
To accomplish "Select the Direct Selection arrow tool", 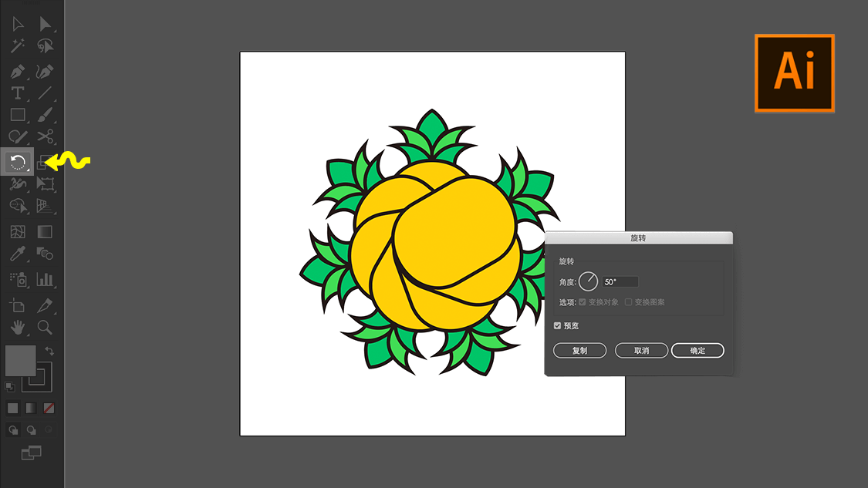I will click(x=45, y=25).
